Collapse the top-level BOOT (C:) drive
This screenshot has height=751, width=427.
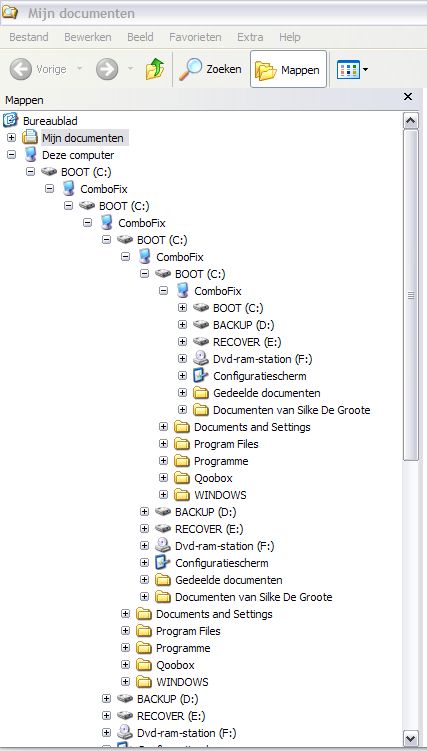coord(31,171)
